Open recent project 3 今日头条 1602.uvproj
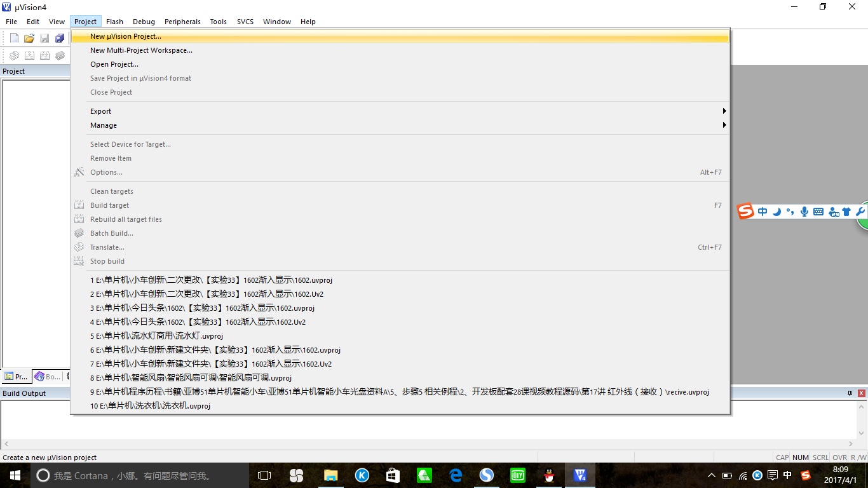 400,308
